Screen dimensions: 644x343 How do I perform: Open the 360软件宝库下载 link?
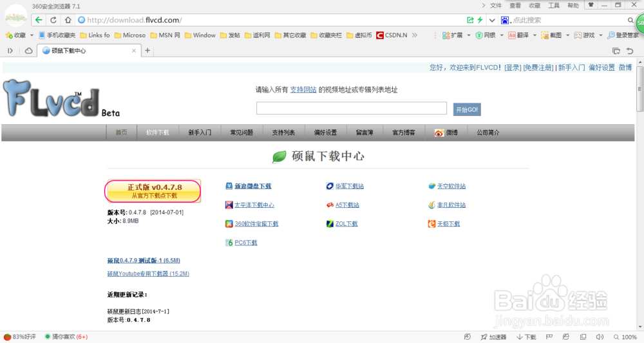coord(256,224)
